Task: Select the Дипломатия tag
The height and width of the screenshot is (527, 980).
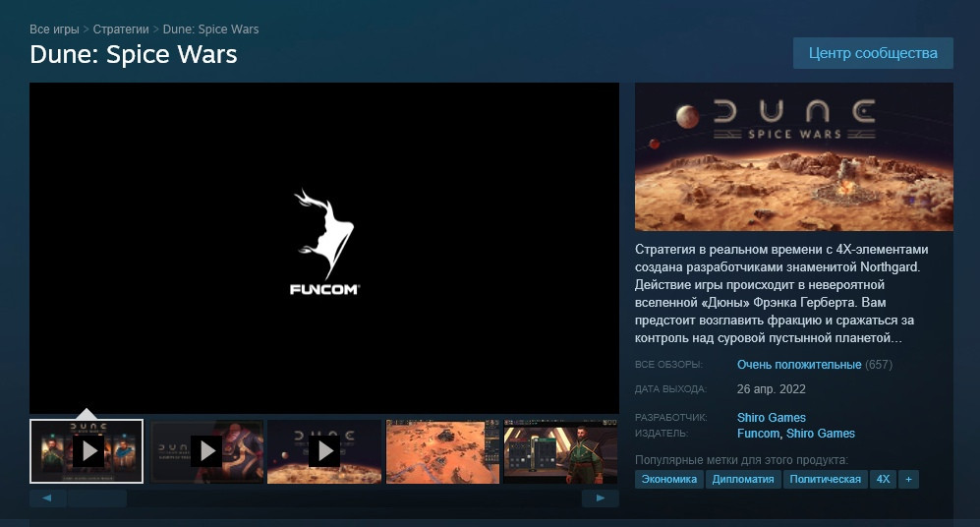Action: pyautogui.click(x=743, y=480)
